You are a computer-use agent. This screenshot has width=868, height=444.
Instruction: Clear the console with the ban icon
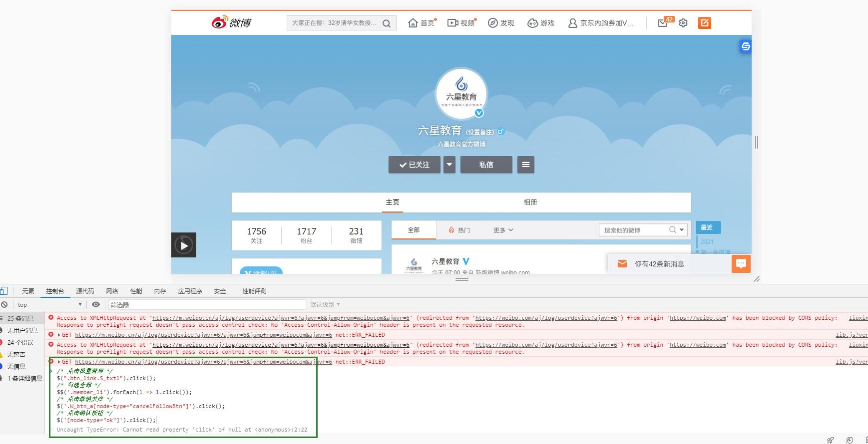pos(4,304)
